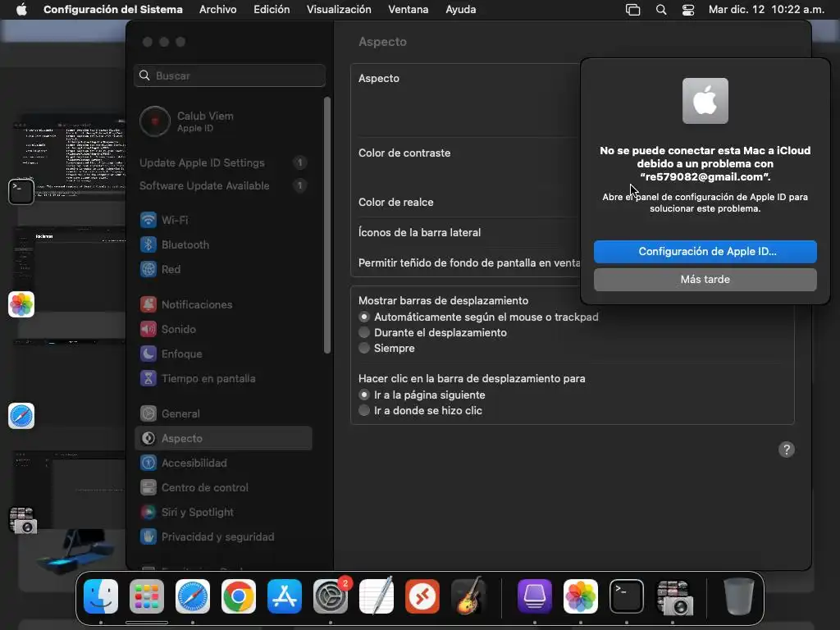Open the help question mark button
The height and width of the screenshot is (630, 840).
click(787, 450)
